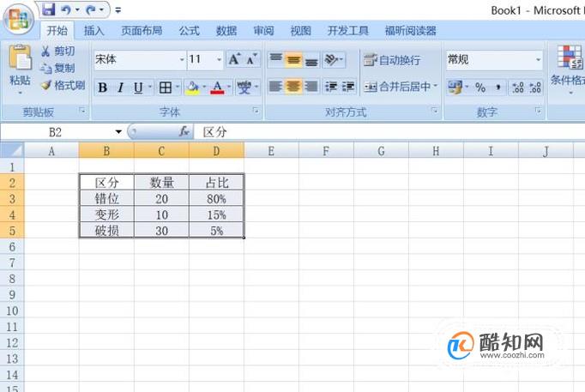Align text to the left

click(275, 87)
